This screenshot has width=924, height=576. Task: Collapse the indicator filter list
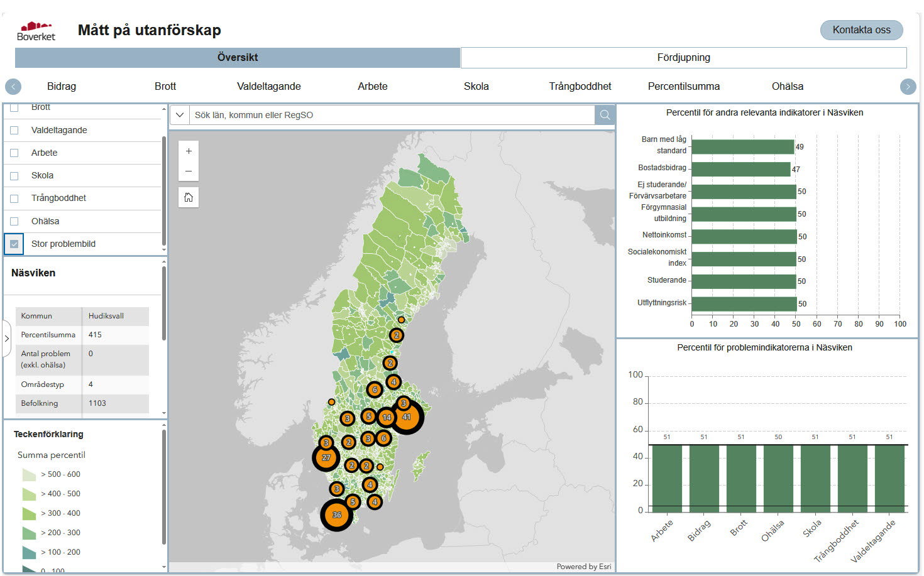pyautogui.click(x=164, y=109)
